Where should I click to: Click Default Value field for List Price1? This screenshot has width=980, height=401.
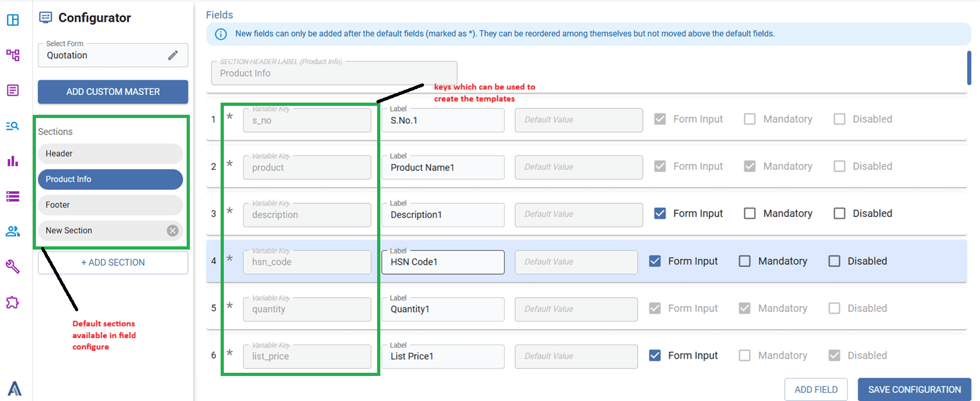click(577, 357)
